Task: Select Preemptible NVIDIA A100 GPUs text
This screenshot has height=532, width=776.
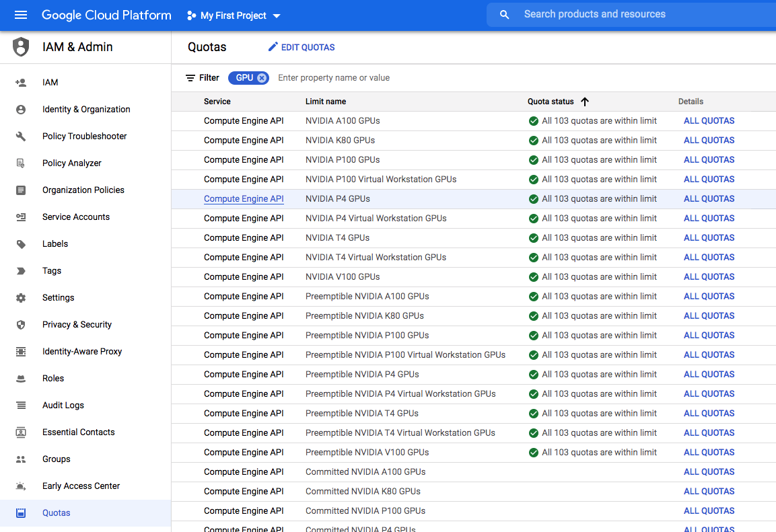Action: 367,297
